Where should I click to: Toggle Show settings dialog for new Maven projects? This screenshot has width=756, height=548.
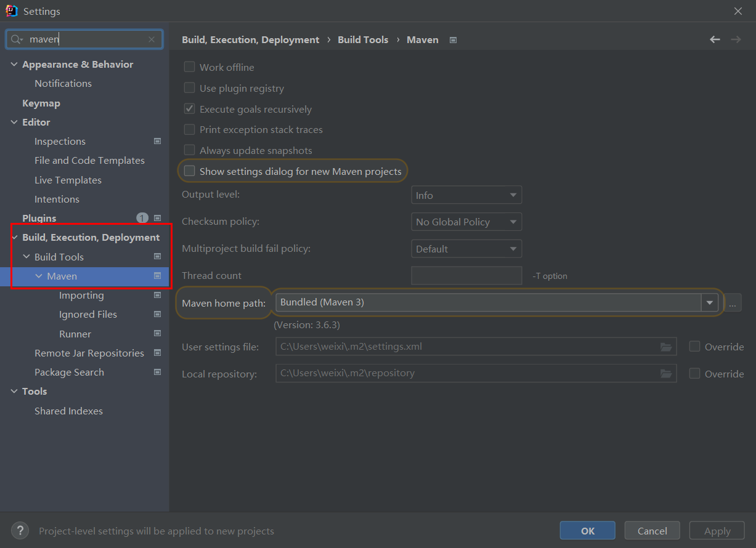coord(190,171)
